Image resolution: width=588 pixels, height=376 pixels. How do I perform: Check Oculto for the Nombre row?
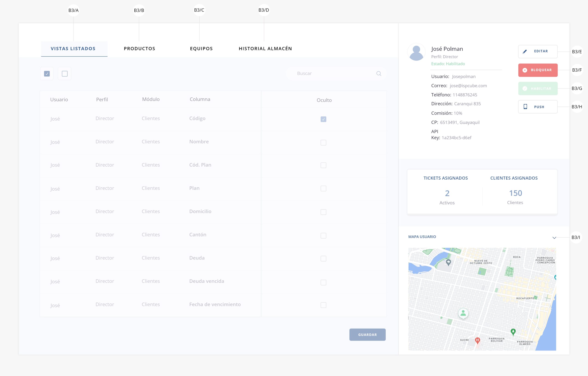tap(323, 143)
